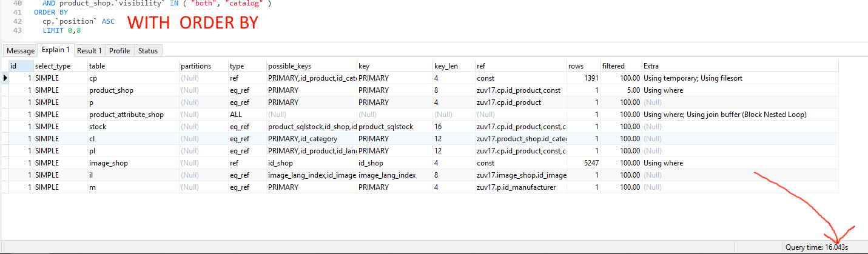Select the Profile tab
868x254 pixels.
coord(119,51)
